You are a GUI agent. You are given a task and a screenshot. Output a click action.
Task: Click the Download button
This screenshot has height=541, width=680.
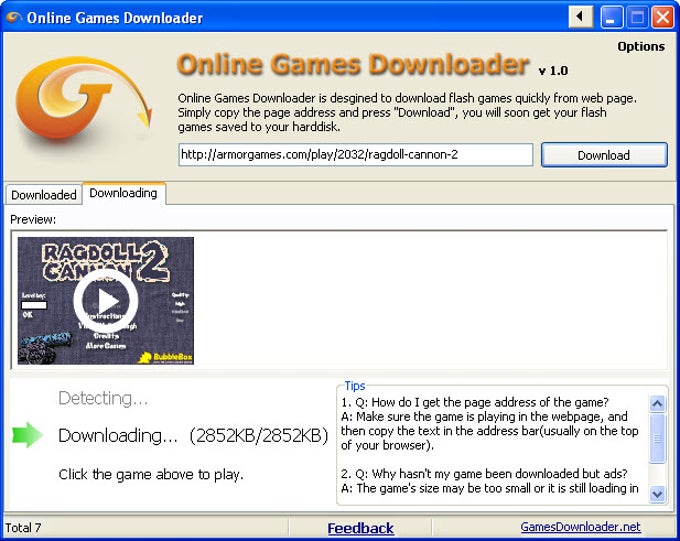(x=604, y=155)
